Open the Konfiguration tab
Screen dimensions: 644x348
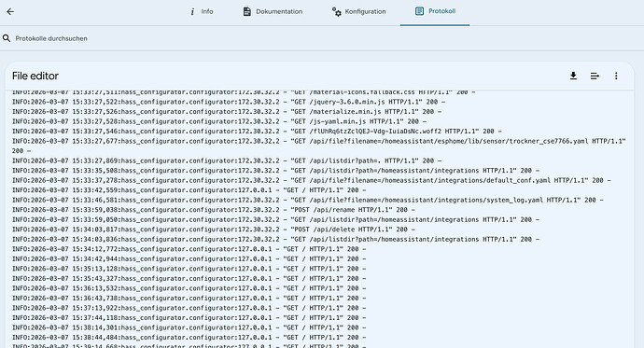point(359,12)
